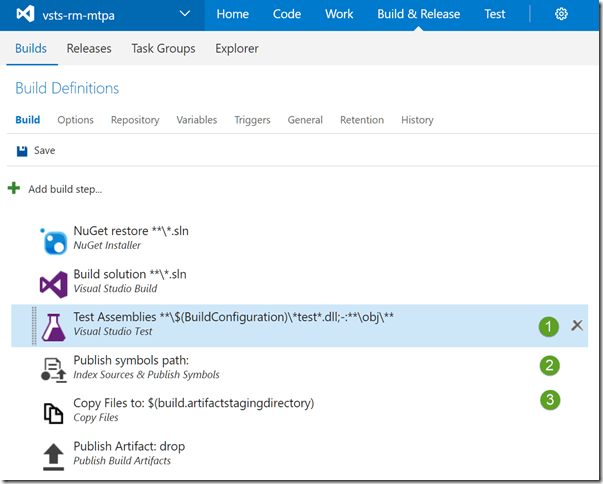Click Add build step link
The height and width of the screenshot is (484, 603).
tap(65, 189)
